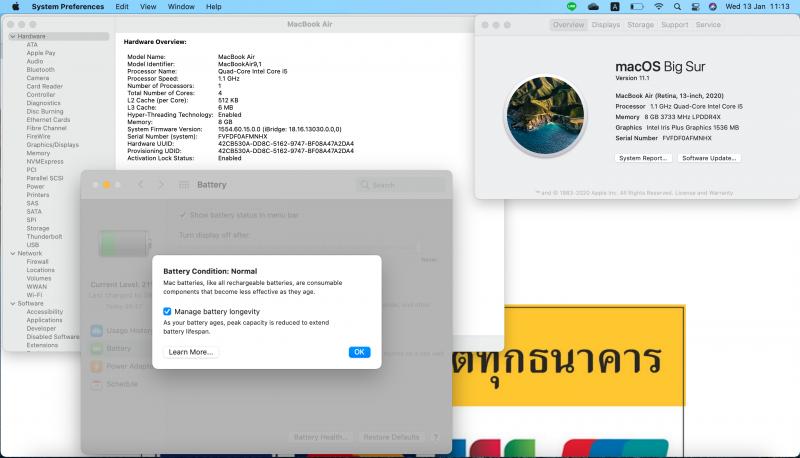Select Applications in System Report sidebar
800x458 pixels.
click(44, 320)
